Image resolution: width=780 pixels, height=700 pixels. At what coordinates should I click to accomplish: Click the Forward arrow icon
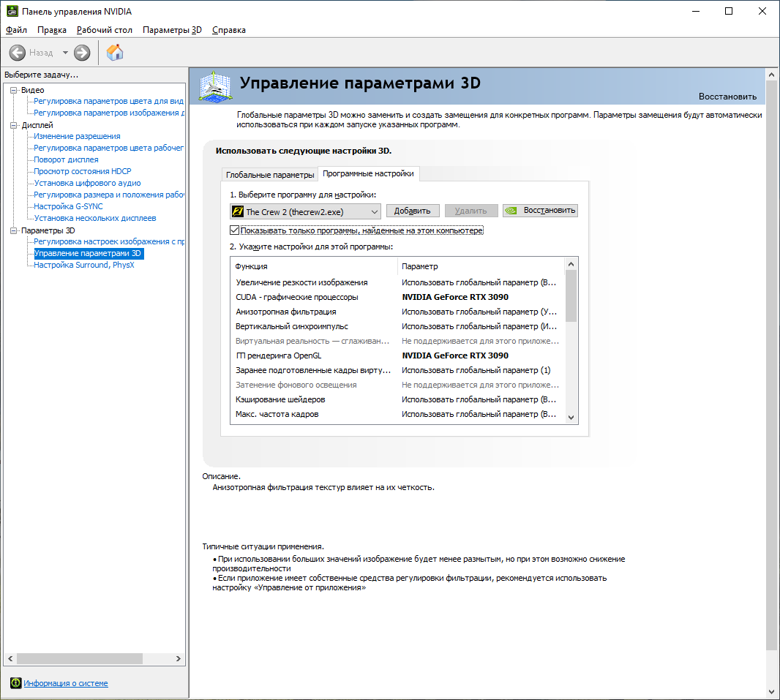(x=82, y=53)
